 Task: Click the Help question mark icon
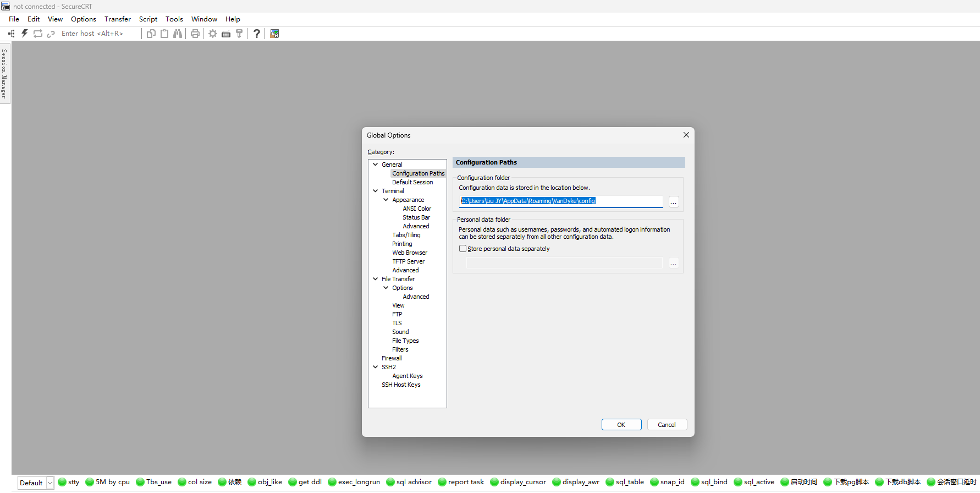pos(257,34)
